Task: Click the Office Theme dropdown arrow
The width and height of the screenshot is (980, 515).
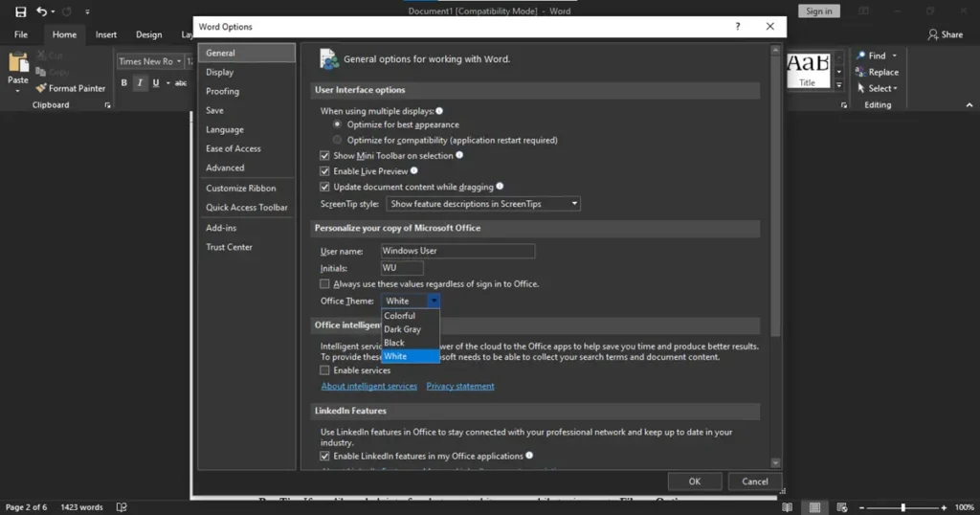Action: (434, 301)
